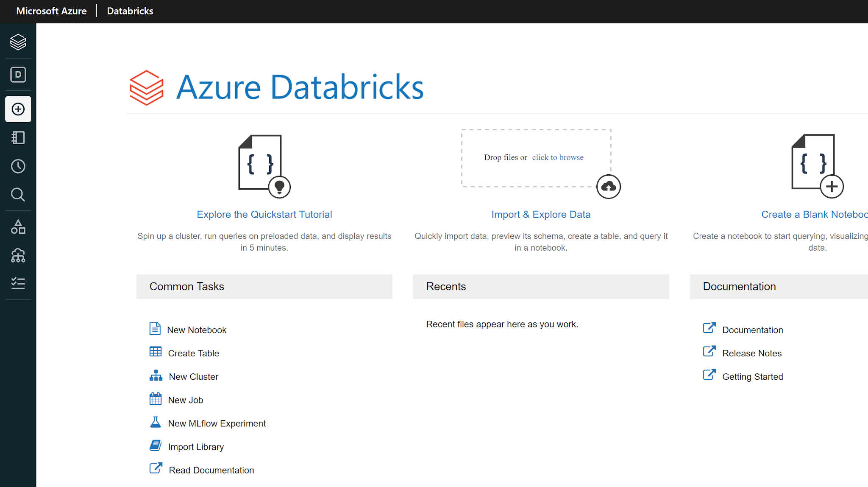Screen dimensions: 868x487
Task: Click 'Recent files appear here as you work.'
Action: (502, 324)
